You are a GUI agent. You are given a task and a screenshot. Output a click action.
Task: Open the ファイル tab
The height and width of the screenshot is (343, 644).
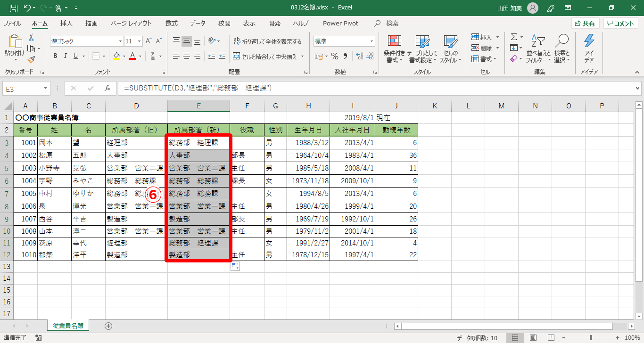12,23
